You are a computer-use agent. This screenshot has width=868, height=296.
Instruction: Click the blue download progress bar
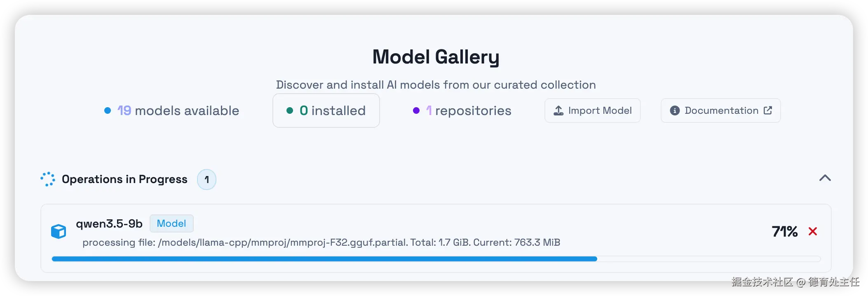pyautogui.click(x=324, y=259)
